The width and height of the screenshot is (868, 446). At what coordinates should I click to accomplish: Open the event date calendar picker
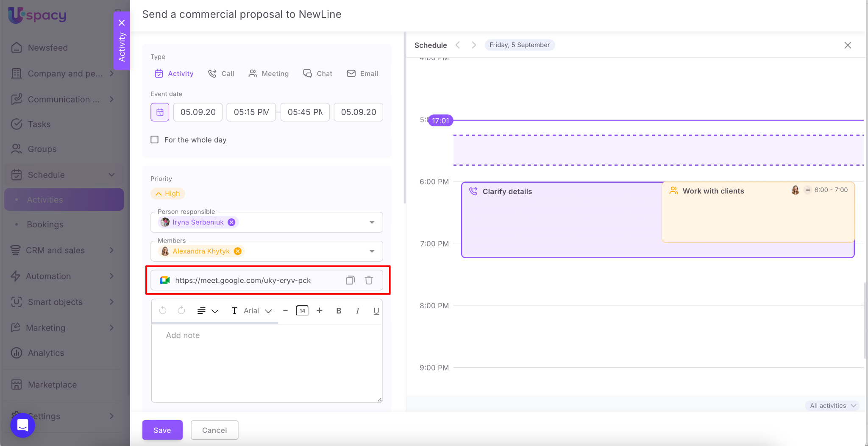[160, 112]
